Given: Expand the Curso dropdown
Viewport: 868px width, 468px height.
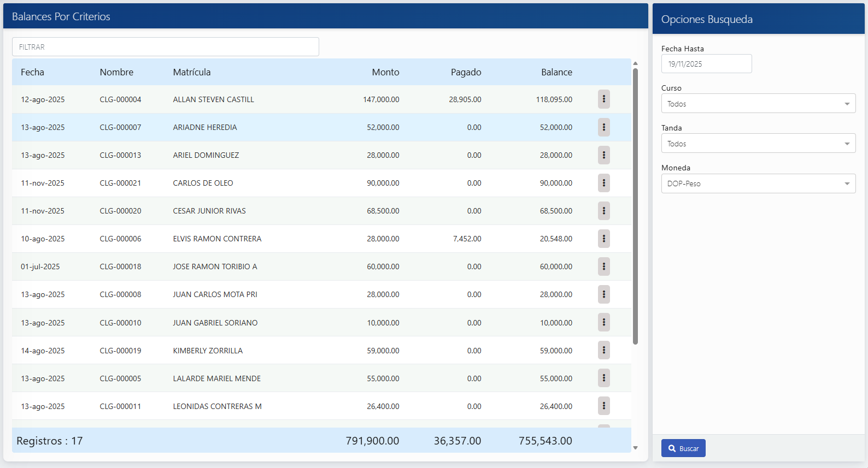Looking at the screenshot, I should tap(758, 104).
